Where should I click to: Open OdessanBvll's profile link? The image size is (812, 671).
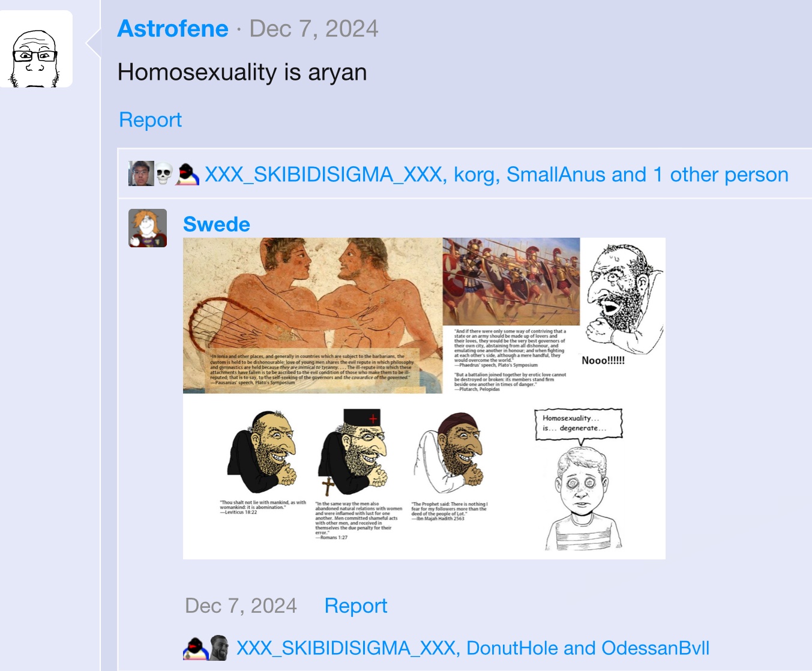point(655,648)
